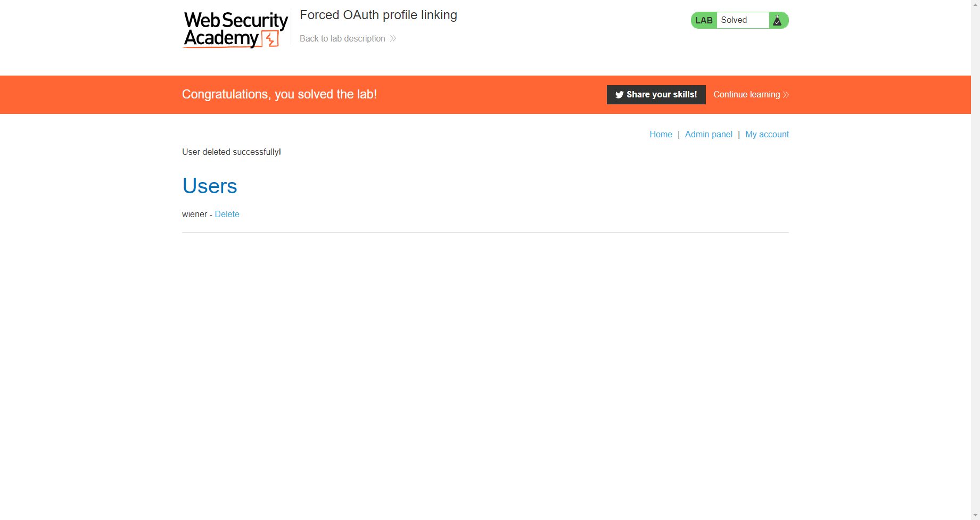Viewport: 980px width, 520px height.
Task: Click chevron arrows after Back to lab description
Action: pyautogui.click(x=392, y=38)
